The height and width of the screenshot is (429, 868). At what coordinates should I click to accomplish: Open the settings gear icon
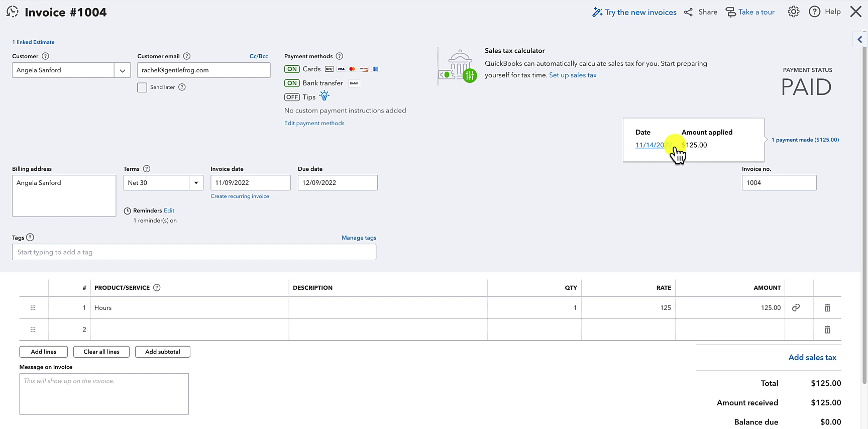pyautogui.click(x=794, y=12)
